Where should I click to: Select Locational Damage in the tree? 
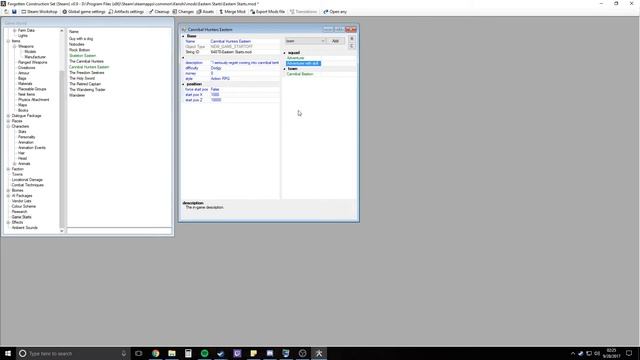[27, 180]
